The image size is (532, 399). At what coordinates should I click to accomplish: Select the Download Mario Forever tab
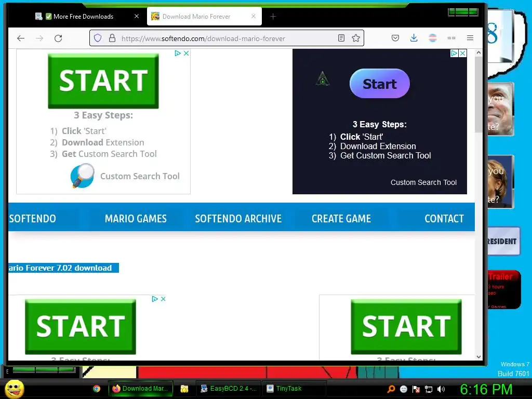pyautogui.click(x=204, y=16)
